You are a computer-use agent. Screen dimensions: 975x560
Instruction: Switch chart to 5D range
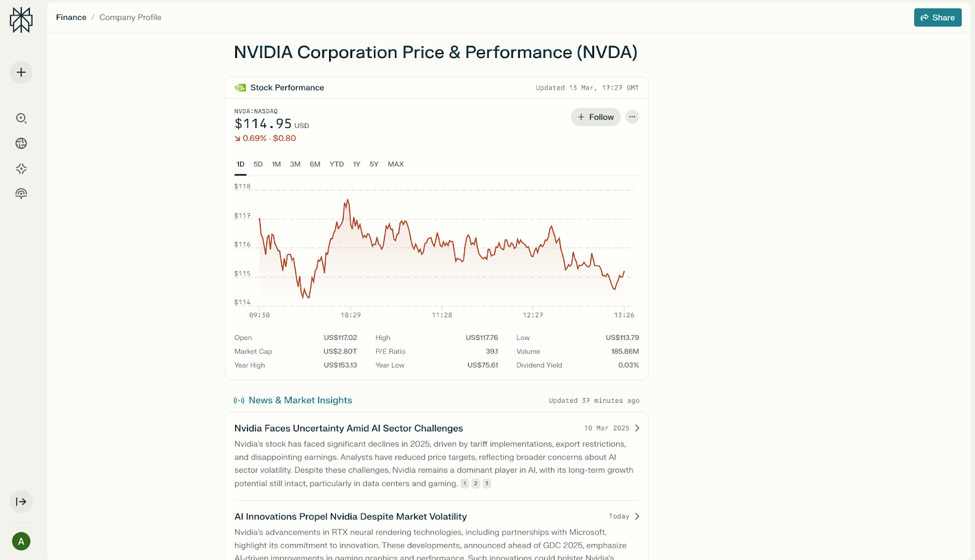tap(258, 165)
